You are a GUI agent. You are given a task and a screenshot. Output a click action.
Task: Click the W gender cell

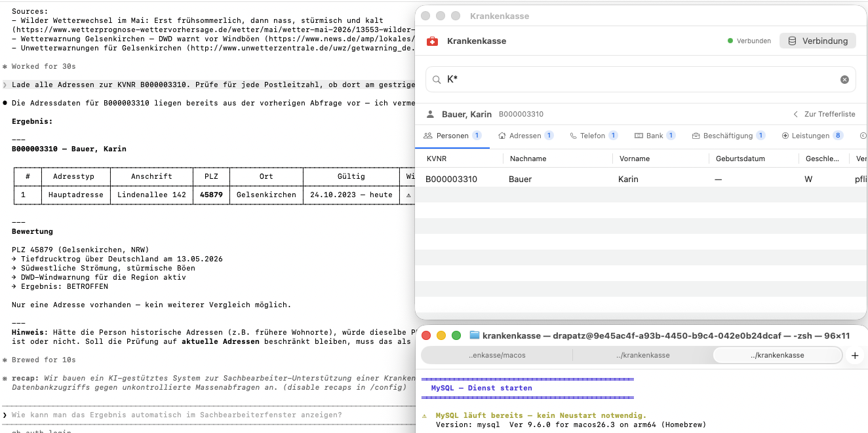click(808, 179)
